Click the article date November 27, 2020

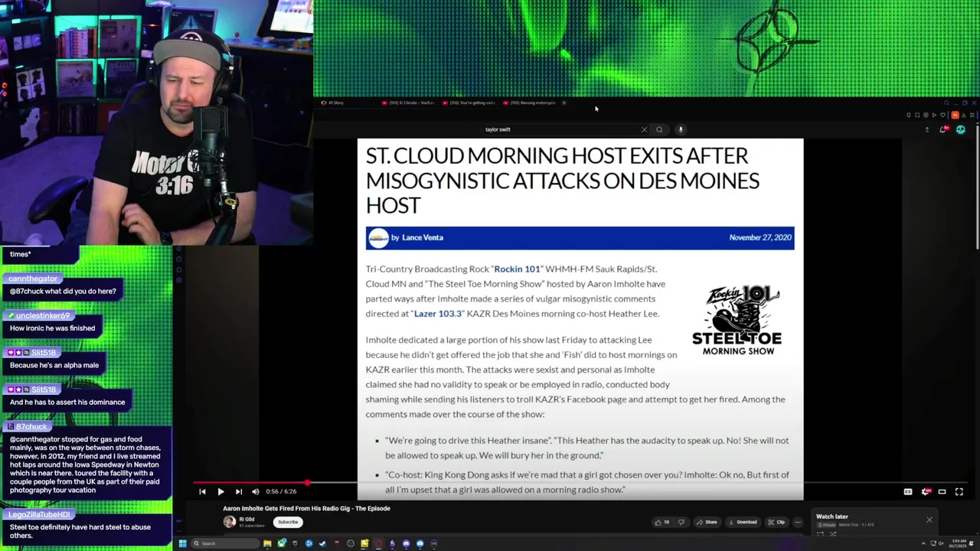point(760,238)
